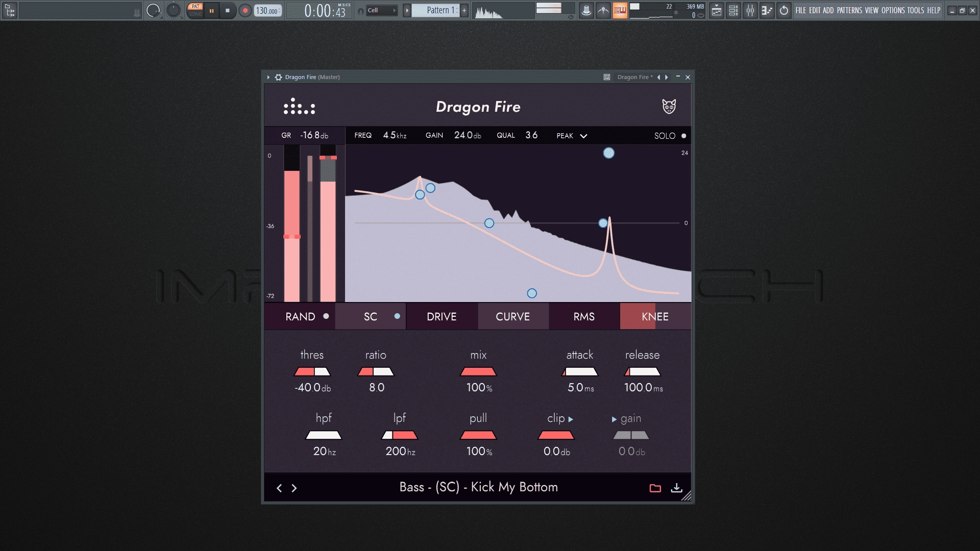This screenshot has width=980, height=551.
Task: Open the Cell snap dropdown
Action: pyautogui.click(x=381, y=10)
